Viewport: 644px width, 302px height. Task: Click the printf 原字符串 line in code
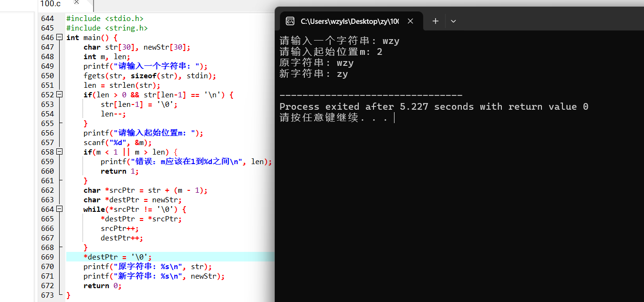click(x=147, y=266)
